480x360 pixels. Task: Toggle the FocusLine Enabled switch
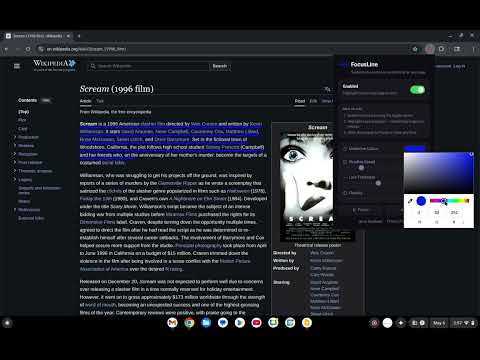tap(417, 90)
